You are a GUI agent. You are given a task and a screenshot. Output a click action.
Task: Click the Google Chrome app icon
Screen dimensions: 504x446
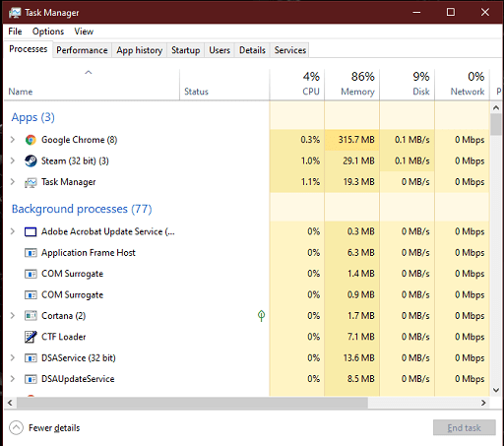pyautogui.click(x=31, y=140)
